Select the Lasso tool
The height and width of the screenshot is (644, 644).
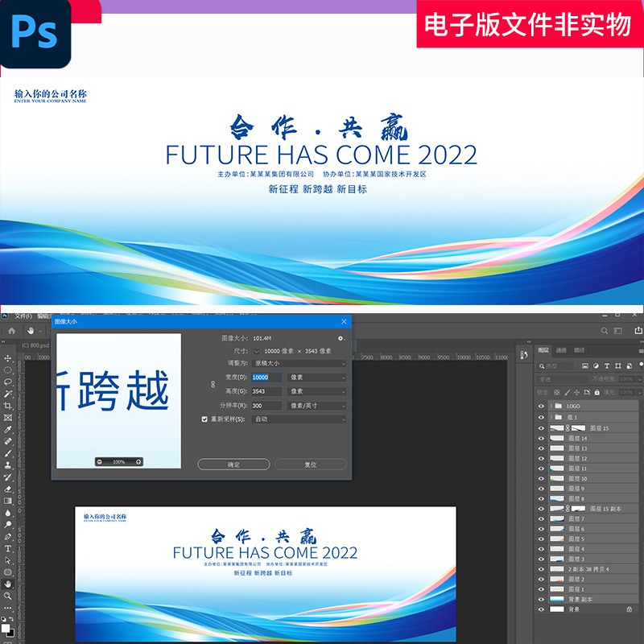(8, 380)
